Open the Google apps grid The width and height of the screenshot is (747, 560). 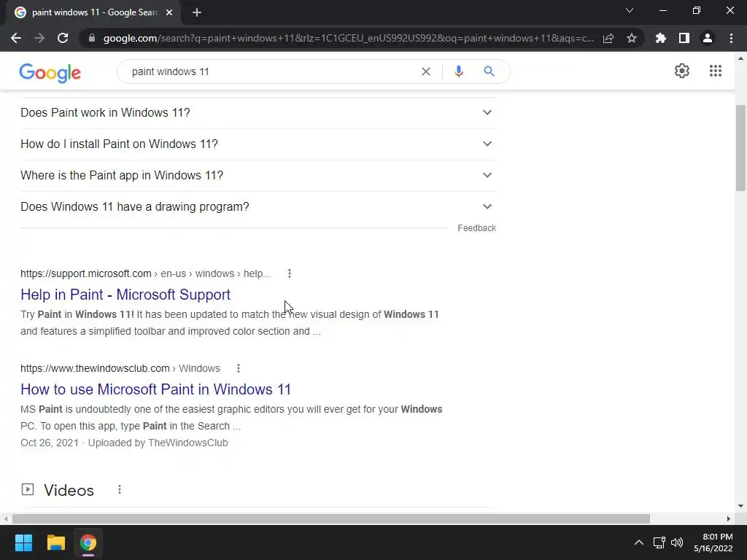(x=716, y=71)
